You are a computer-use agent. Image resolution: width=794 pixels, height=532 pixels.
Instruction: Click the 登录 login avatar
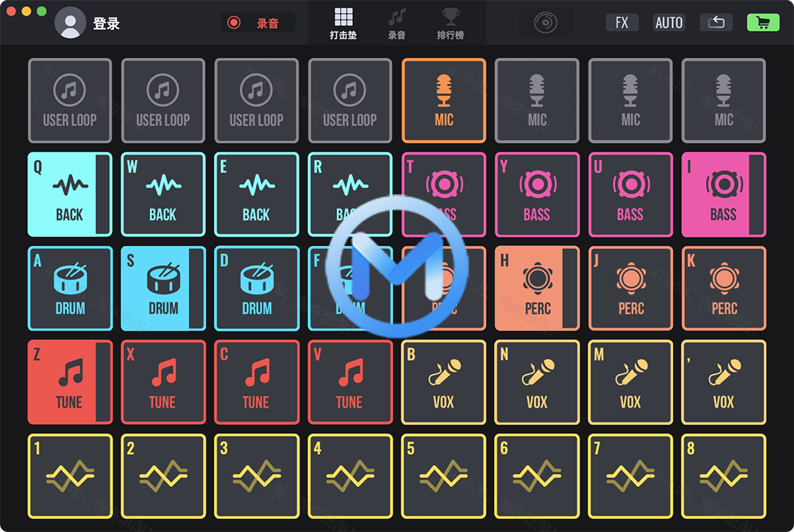click(x=70, y=22)
